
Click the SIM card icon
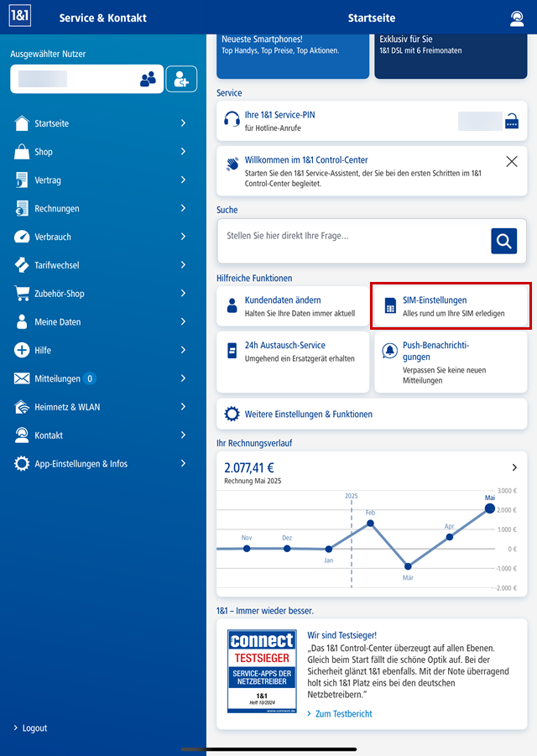point(390,305)
